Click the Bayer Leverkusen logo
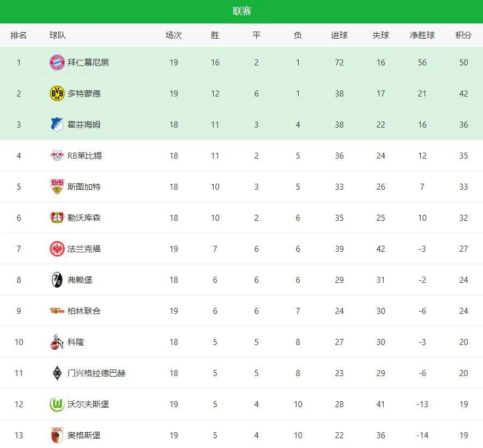Viewport: 483px width, 448px height. (57, 217)
